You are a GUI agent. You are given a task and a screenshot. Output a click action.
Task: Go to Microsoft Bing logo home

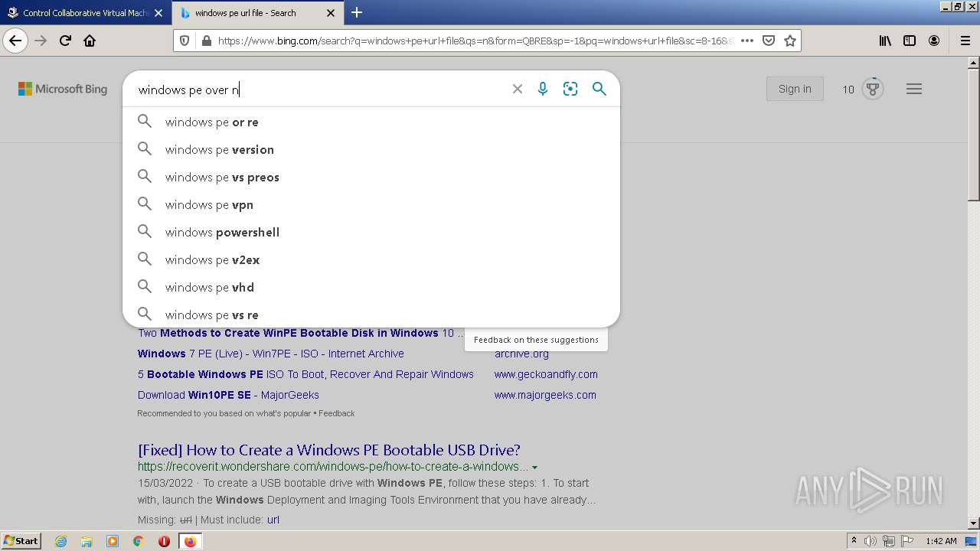click(x=63, y=89)
